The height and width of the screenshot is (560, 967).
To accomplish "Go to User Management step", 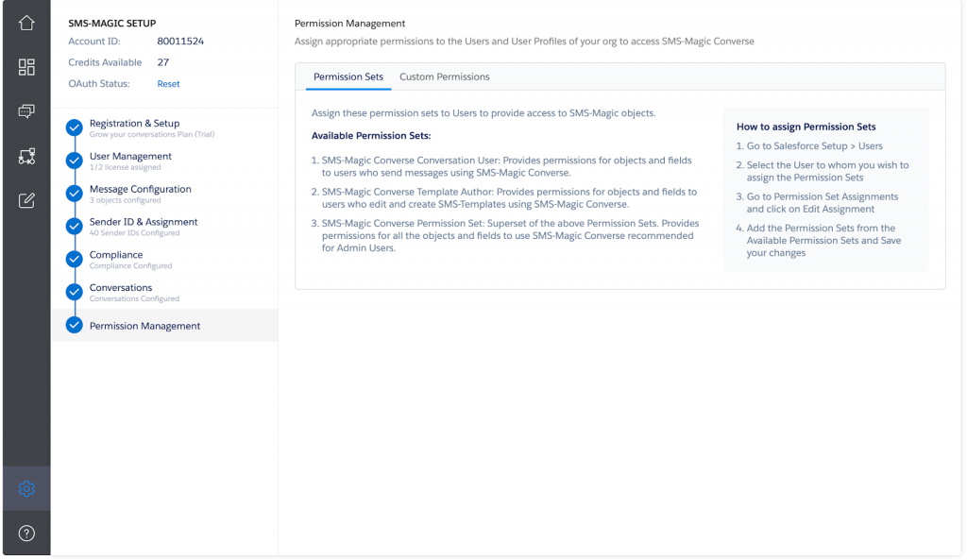I will (130, 156).
